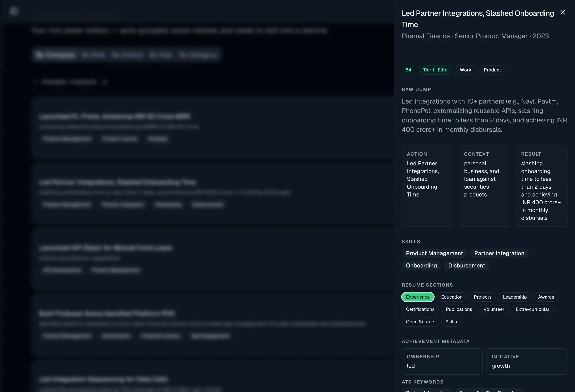Select the ACTION card

(427, 186)
